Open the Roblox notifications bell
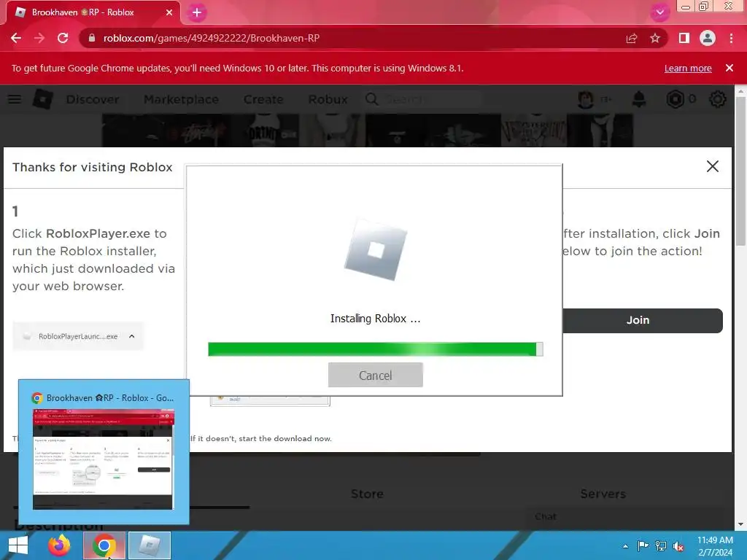 (639, 99)
